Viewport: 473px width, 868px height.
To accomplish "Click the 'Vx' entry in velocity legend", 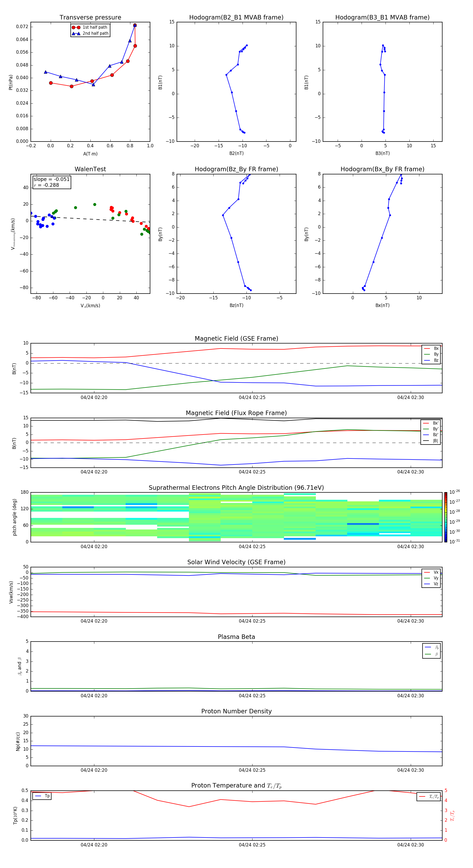I will (x=431, y=572).
